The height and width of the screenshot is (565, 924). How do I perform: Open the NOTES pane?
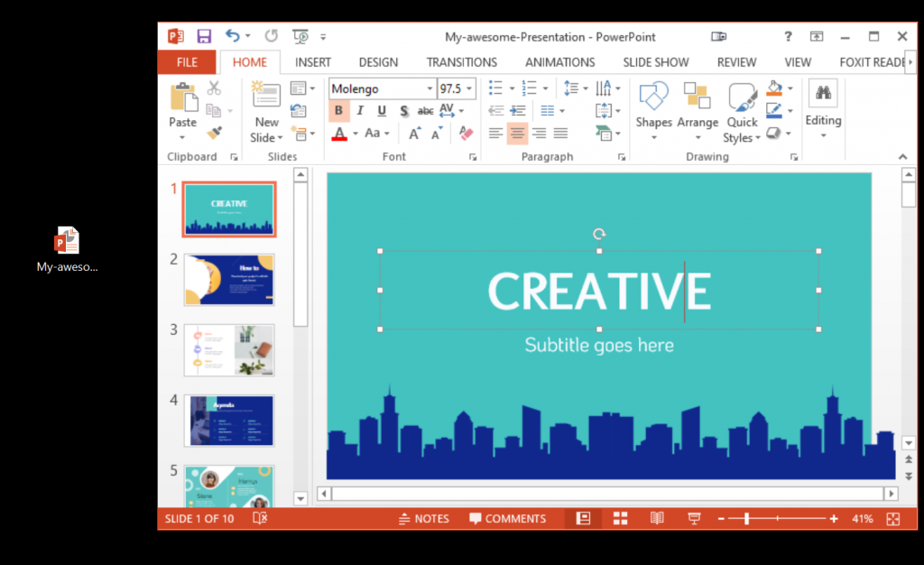coord(423,518)
